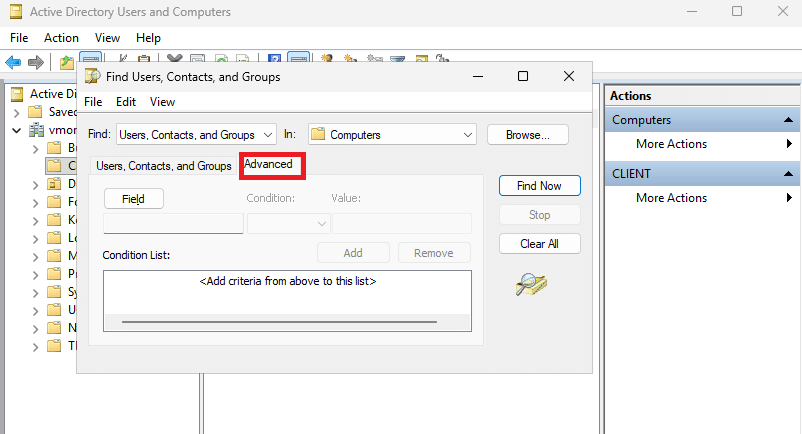Expand the tree folder starting with 'L'
Viewport: 802px width, 434px height.
35,239
